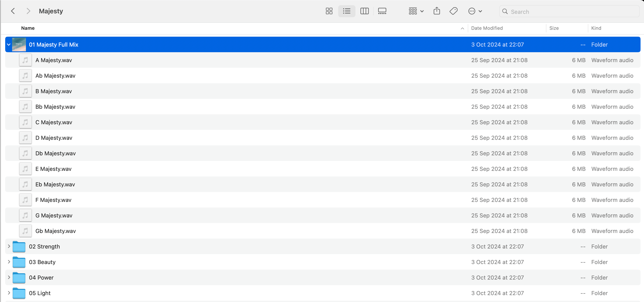Select the file name C Majesty.wav

[54, 122]
